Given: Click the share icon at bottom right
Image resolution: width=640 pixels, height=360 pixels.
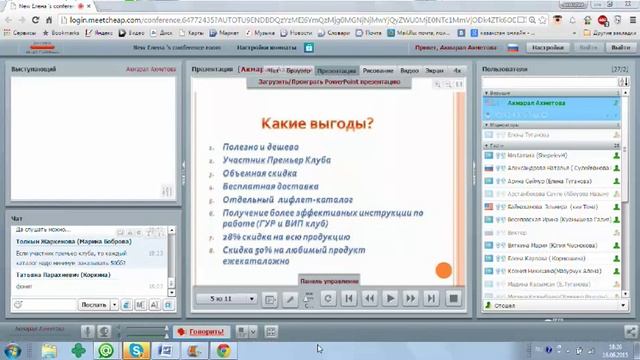Looking at the screenshot, I should 631,332.
